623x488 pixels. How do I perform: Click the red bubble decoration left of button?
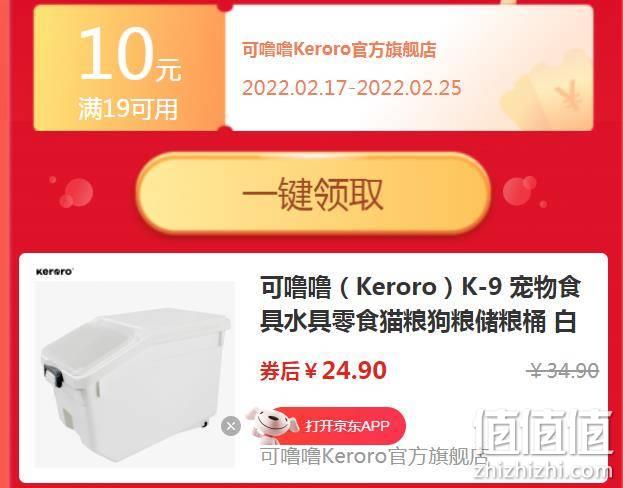(x=76, y=192)
